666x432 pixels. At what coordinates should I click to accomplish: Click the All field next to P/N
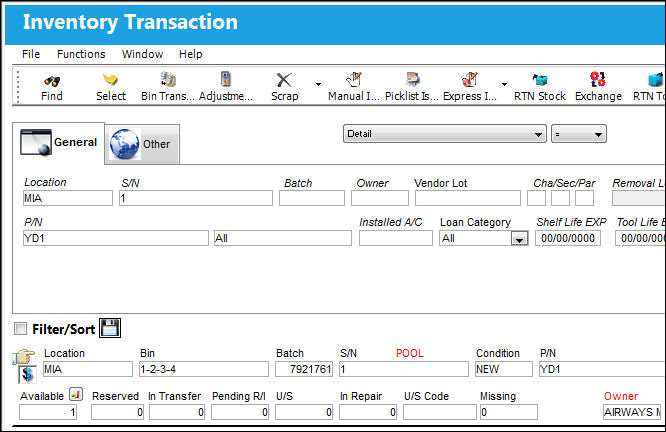tap(283, 238)
